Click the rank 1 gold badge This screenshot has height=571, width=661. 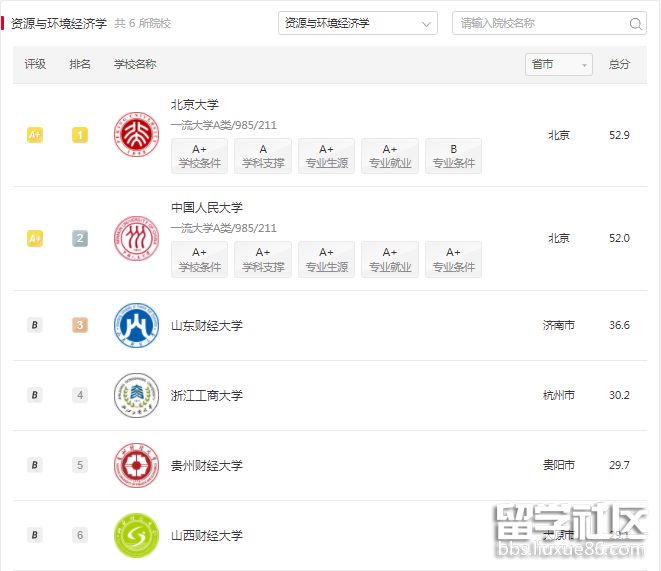point(80,135)
